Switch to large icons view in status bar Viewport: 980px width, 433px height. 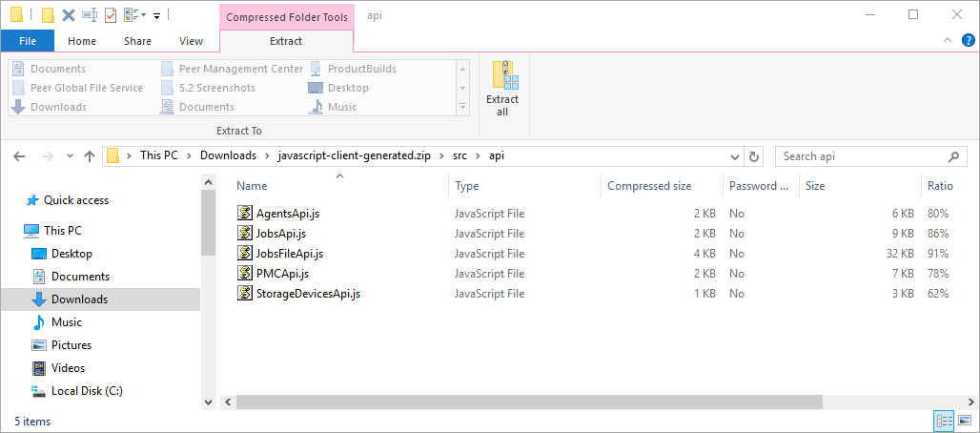pyautogui.click(x=964, y=421)
